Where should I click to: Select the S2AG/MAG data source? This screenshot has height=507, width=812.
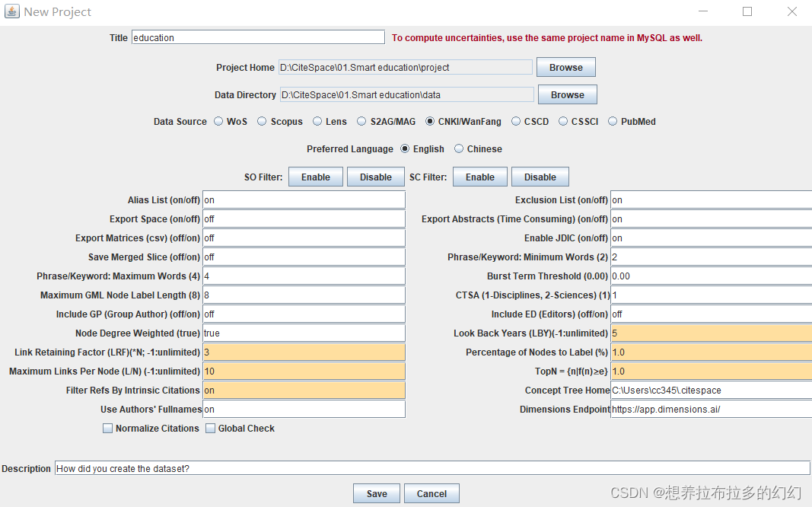[361, 121]
